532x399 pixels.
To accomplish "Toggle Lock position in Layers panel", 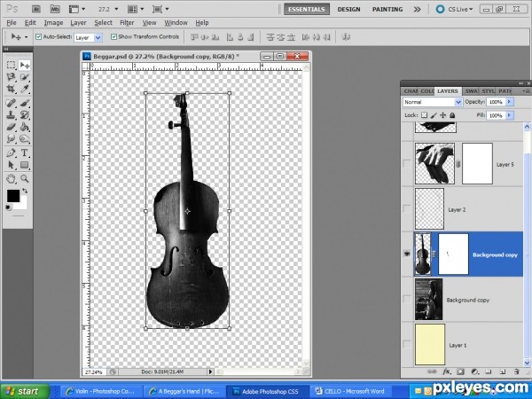I will (442, 115).
